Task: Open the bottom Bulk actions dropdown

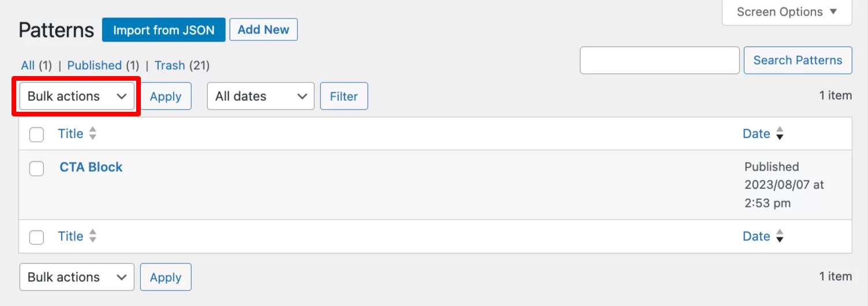Action: [77, 277]
